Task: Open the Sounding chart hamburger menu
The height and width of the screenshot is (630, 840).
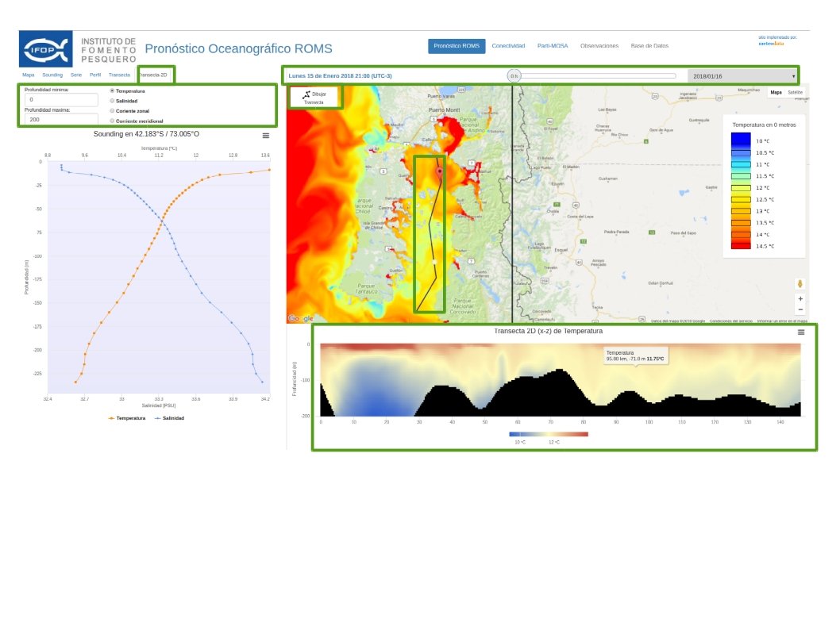Action: [266, 136]
